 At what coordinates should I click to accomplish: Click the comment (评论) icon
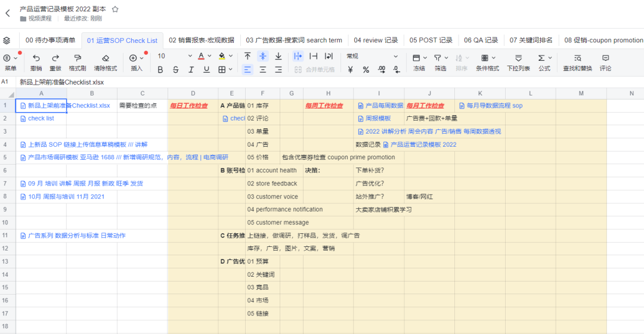605,58
